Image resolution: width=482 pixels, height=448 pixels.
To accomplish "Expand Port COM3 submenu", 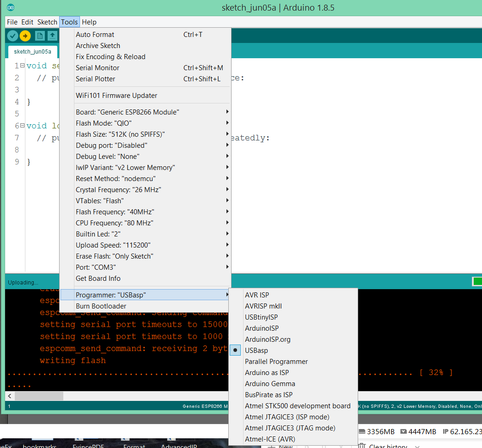I will click(x=145, y=267).
